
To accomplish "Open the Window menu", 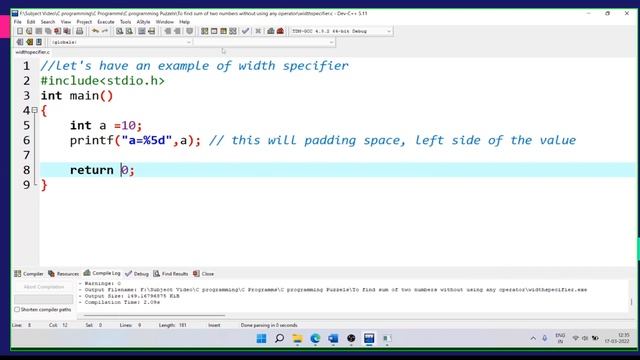I will point(165,22).
